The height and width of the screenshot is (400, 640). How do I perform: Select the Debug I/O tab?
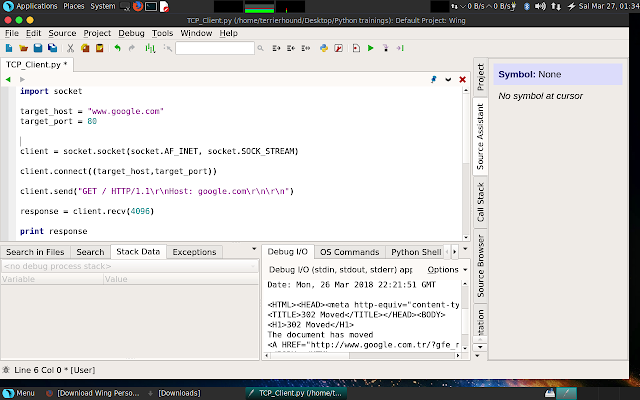287,251
